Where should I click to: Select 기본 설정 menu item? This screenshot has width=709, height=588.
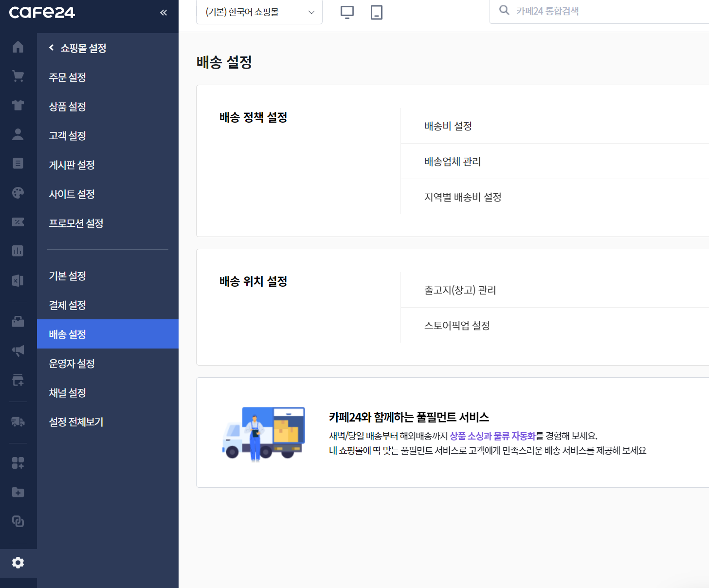pyautogui.click(x=108, y=276)
